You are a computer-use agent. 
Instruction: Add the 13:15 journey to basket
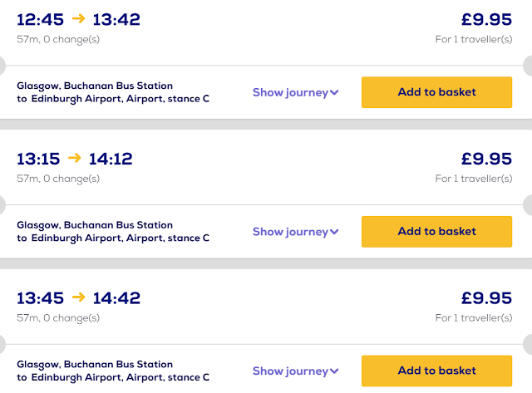point(436,232)
